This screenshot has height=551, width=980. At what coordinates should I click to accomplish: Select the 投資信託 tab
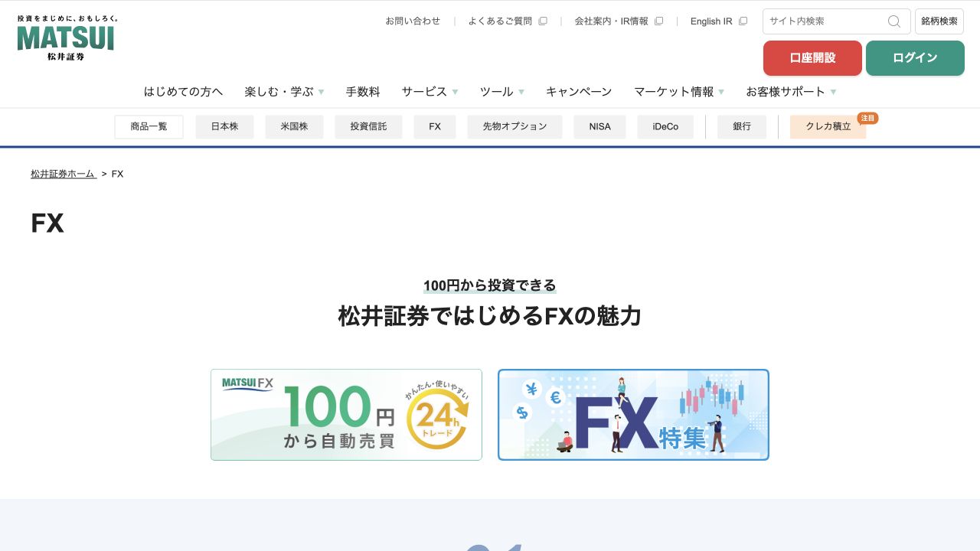(369, 127)
